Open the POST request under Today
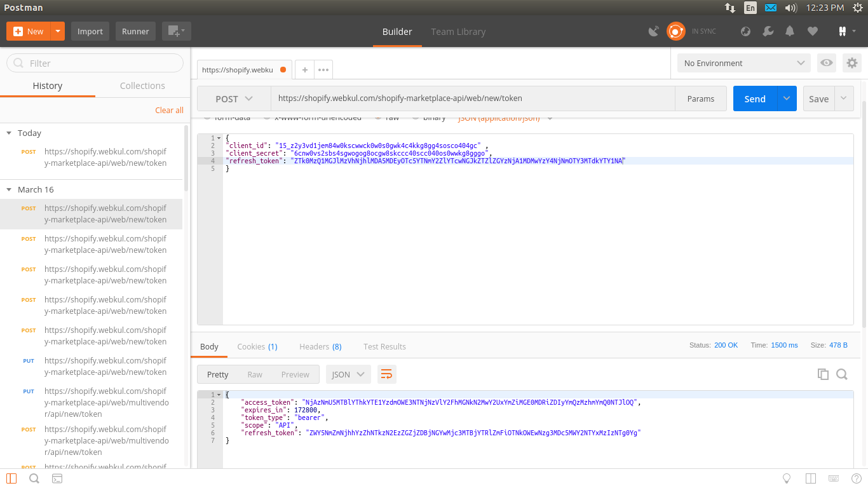 click(x=92, y=158)
